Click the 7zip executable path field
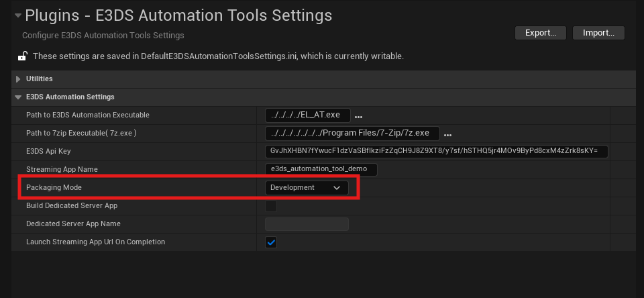 point(352,134)
